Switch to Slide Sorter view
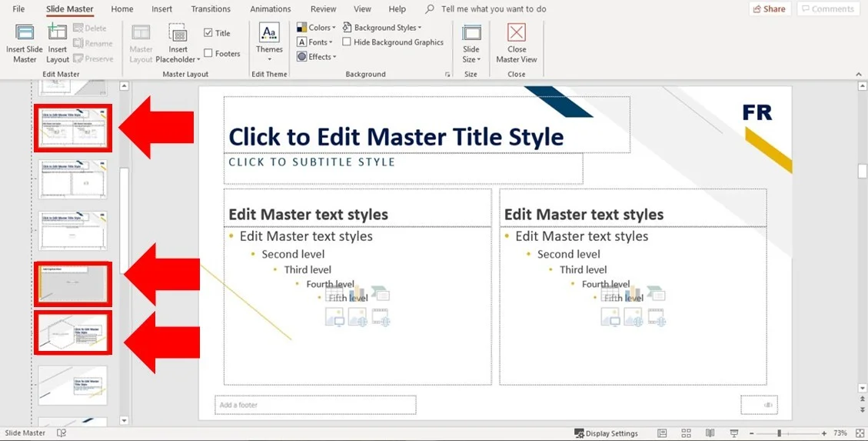The image size is (868, 441). [x=687, y=433]
